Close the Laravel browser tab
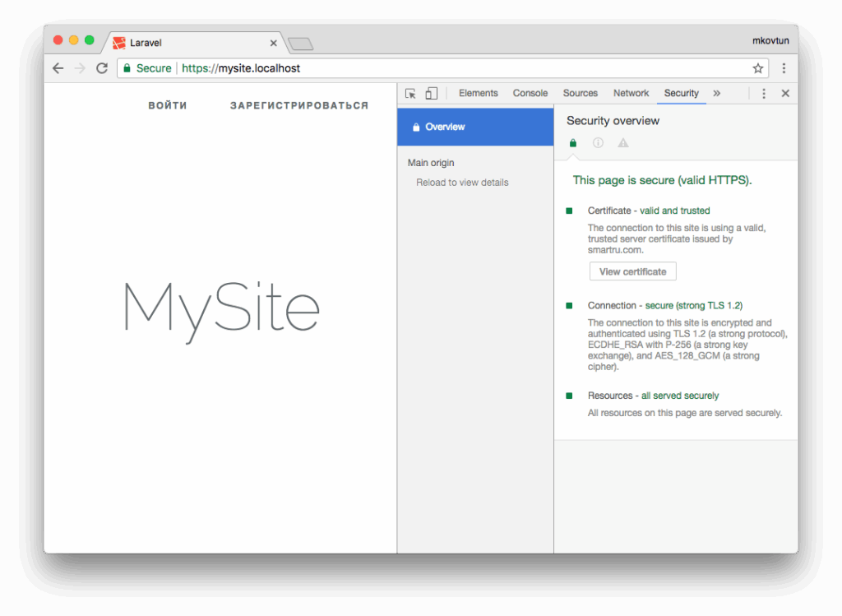Viewport: 842px width, 616px height. pyautogui.click(x=273, y=43)
